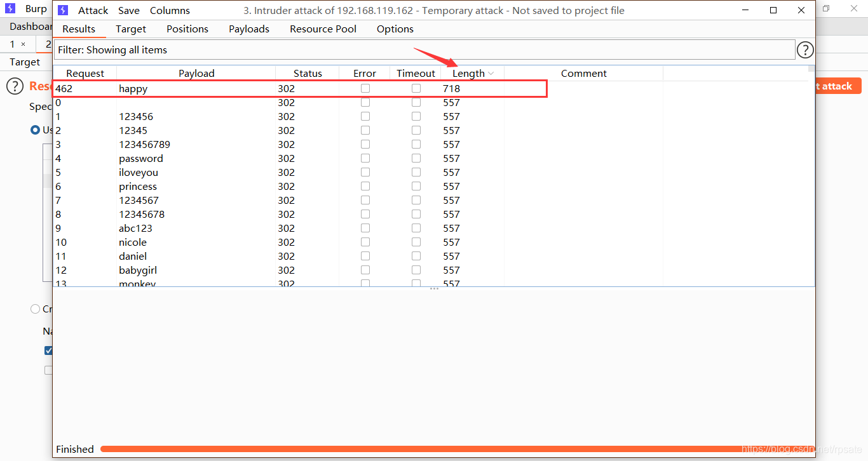Image resolution: width=868 pixels, height=461 pixels.
Task: Click the results panel splitter dots handle
Action: (x=434, y=289)
